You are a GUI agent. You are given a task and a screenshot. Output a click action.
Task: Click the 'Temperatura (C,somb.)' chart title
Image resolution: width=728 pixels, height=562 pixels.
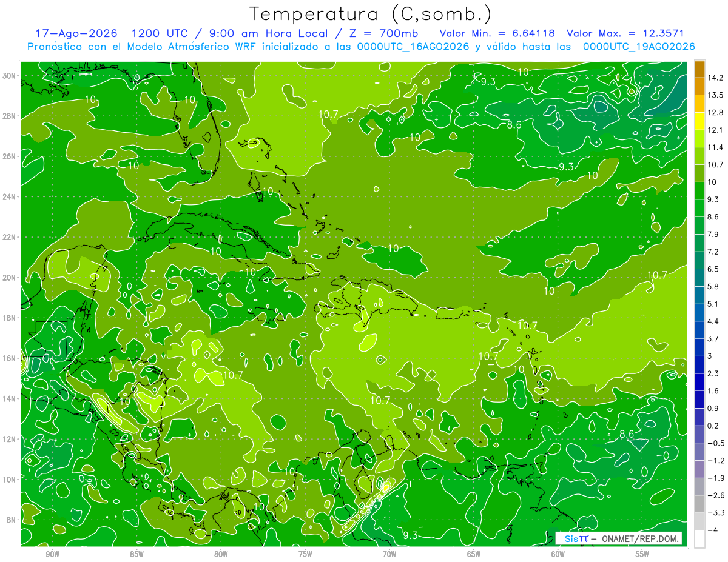click(x=370, y=14)
